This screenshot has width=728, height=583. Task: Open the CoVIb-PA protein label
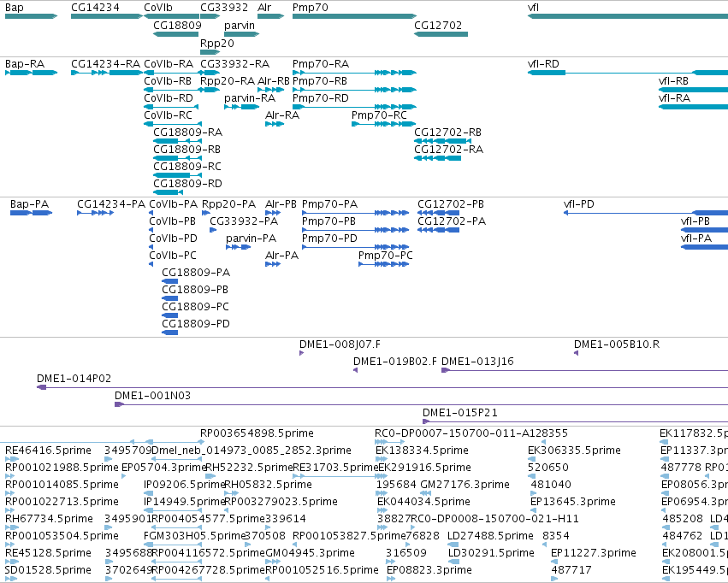click(174, 204)
